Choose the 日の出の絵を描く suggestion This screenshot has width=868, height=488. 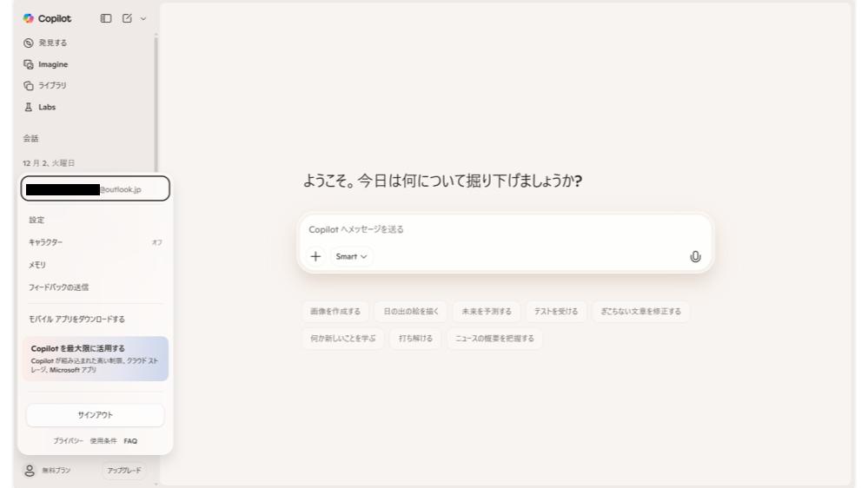(x=411, y=312)
